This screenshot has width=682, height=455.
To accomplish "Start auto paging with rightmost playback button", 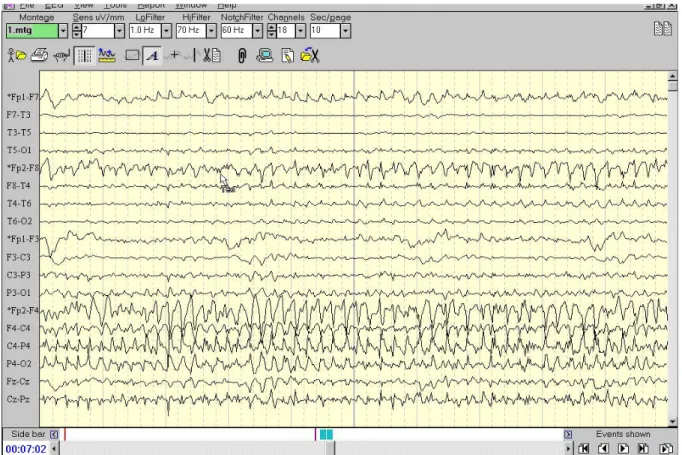I will [665, 448].
